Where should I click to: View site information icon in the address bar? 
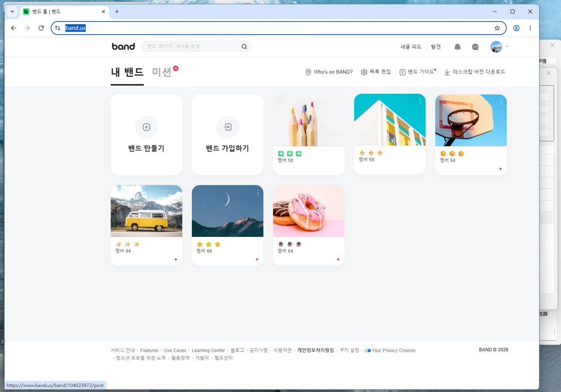(57, 28)
